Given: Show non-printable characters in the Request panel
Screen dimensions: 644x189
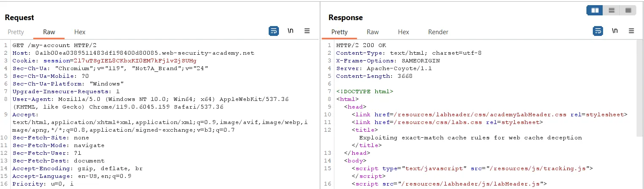Looking at the screenshot, I should pos(290,31).
